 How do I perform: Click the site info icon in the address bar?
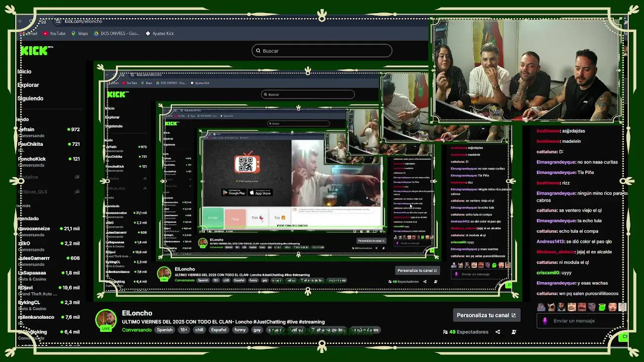point(58,21)
